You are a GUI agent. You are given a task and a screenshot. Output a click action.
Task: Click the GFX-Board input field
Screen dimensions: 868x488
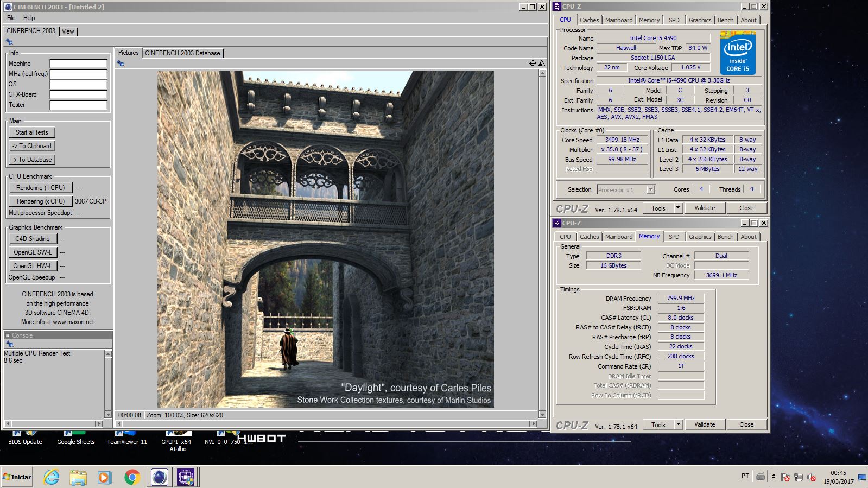(x=79, y=94)
